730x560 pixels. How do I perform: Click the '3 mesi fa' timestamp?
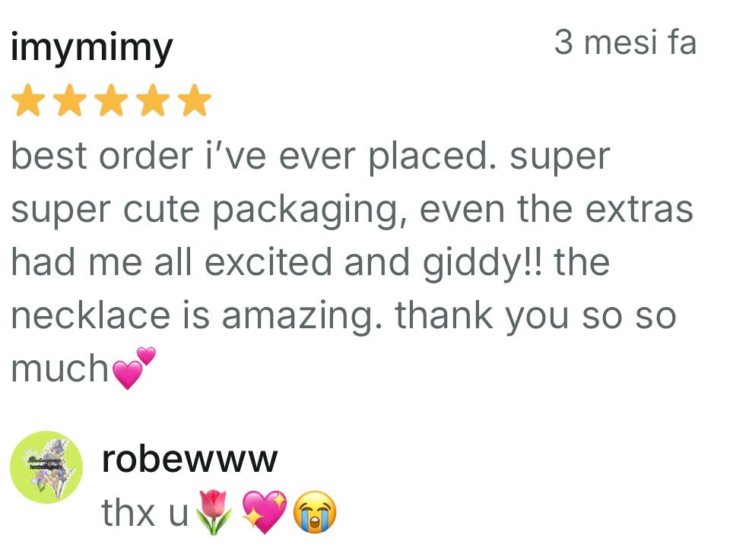[625, 43]
